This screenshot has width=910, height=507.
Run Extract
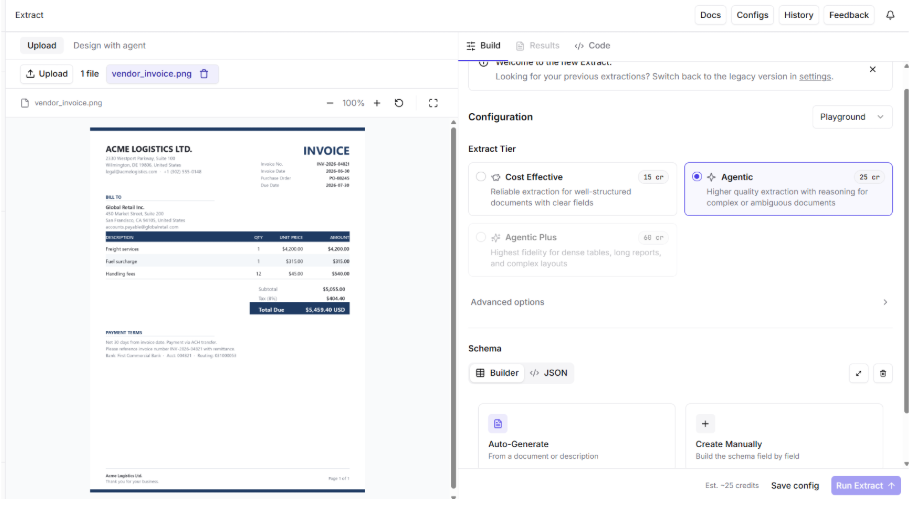pyautogui.click(x=865, y=486)
